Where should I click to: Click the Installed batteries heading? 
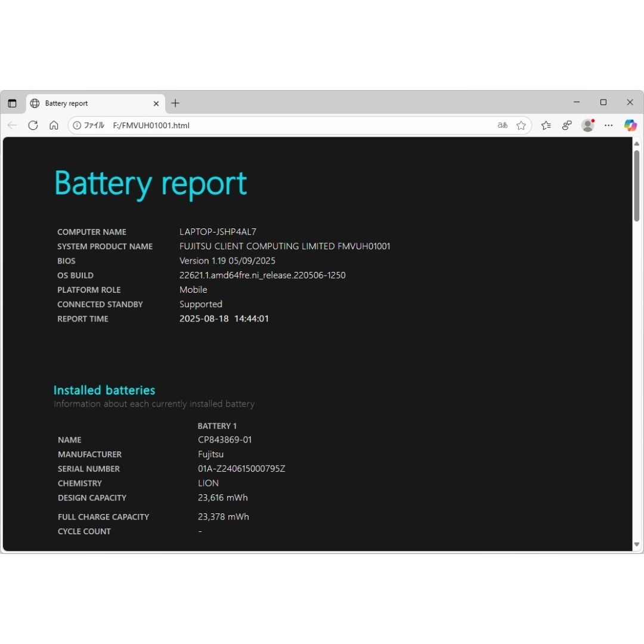point(104,390)
